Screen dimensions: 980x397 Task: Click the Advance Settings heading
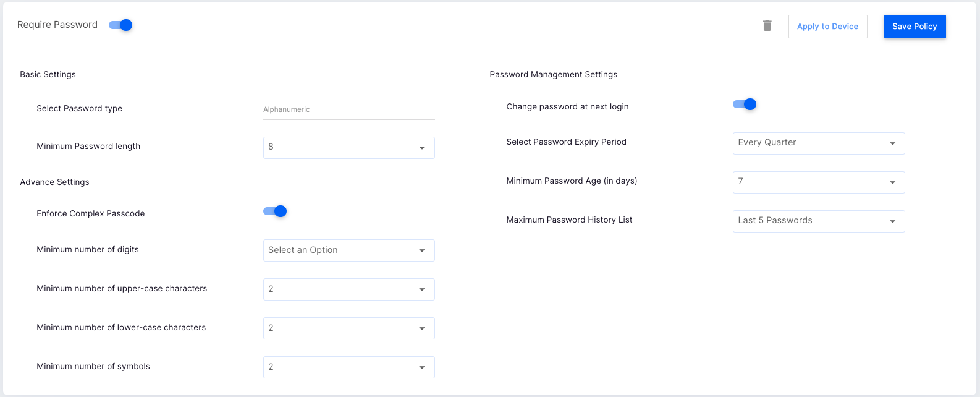pyautogui.click(x=54, y=182)
